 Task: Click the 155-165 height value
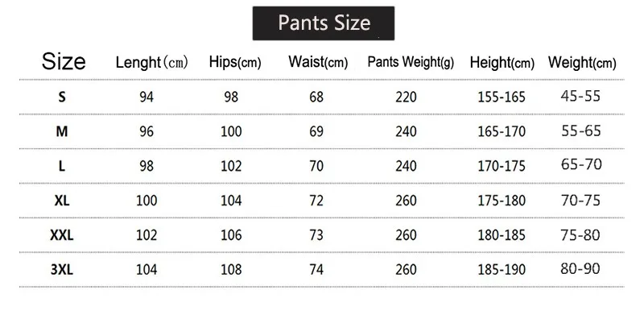pyautogui.click(x=502, y=97)
